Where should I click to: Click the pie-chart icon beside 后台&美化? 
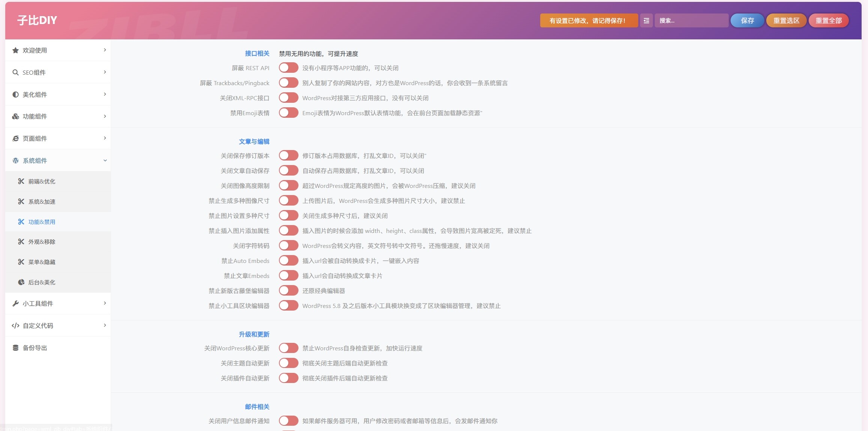click(x=22, y=282)
